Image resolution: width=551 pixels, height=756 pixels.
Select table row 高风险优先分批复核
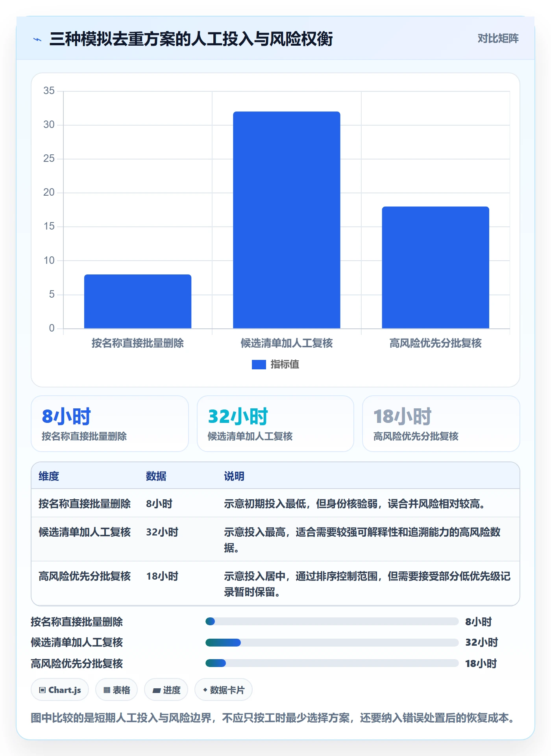tap(275, 584)
